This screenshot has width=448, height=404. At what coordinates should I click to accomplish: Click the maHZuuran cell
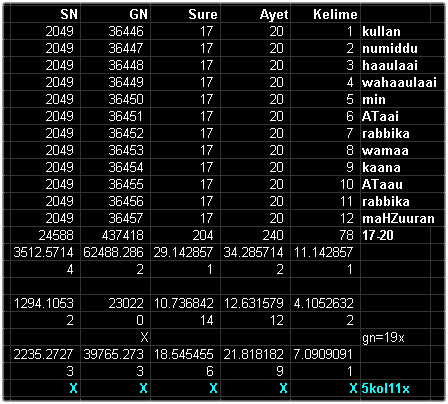click(x=399, y=219)
